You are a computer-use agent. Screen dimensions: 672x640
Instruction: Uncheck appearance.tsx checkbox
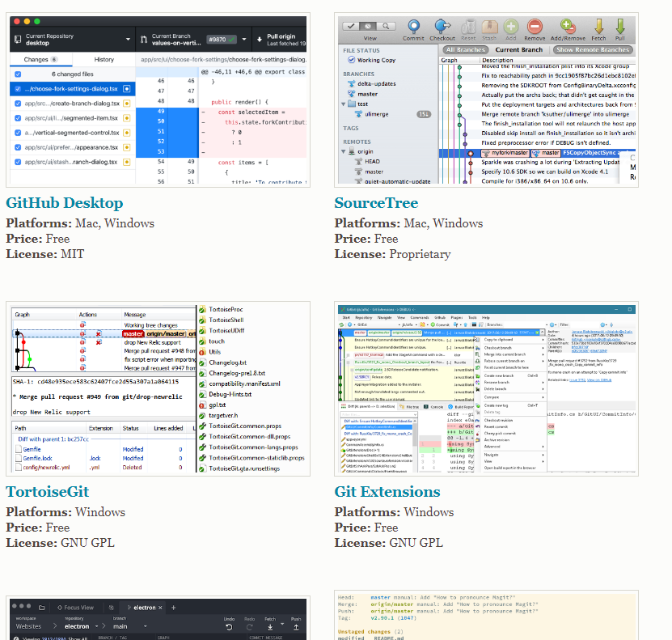click(18, 147)
